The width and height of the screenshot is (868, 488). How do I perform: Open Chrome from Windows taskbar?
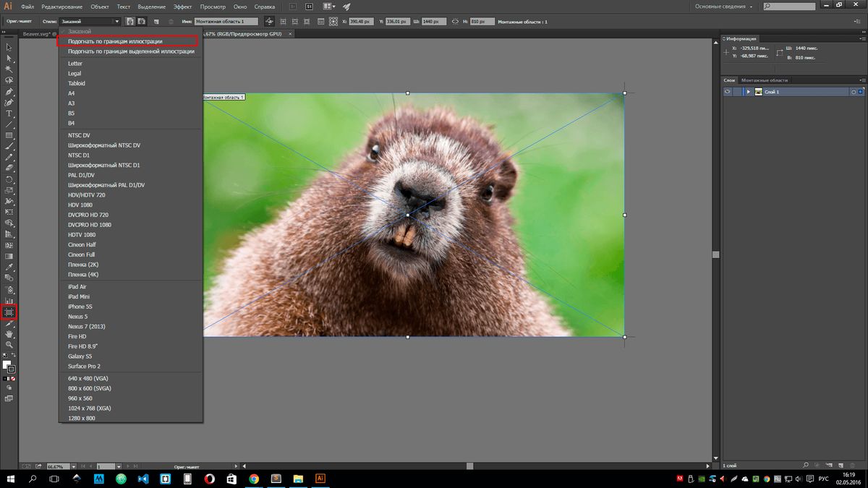point(254,479)
